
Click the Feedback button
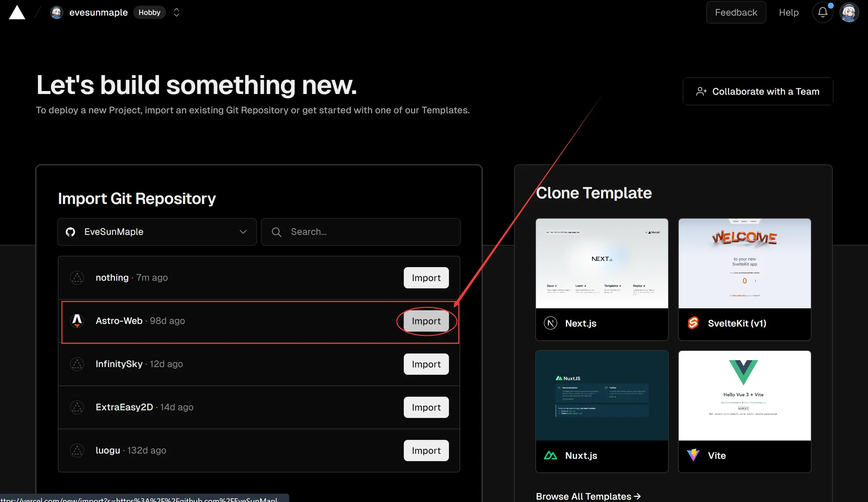point(736,12)
